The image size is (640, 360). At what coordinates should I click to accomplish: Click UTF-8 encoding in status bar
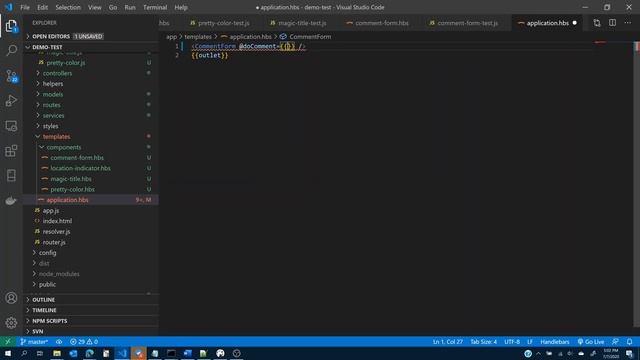(x=512, y=342)
